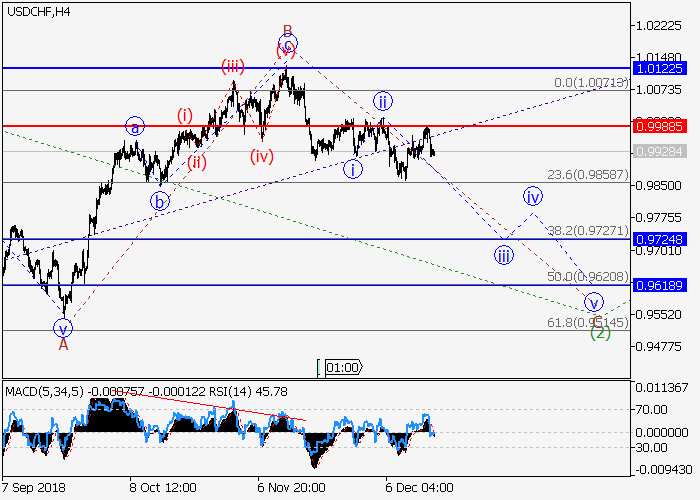This screenshot has height=500, width=700.
Task: Click the circled blue 'a' wave label
Action: (x=135, y=127)
